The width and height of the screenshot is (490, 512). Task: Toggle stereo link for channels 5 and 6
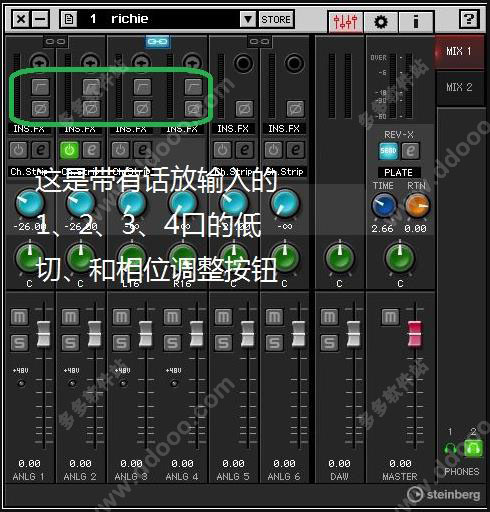tap(259, 42)
